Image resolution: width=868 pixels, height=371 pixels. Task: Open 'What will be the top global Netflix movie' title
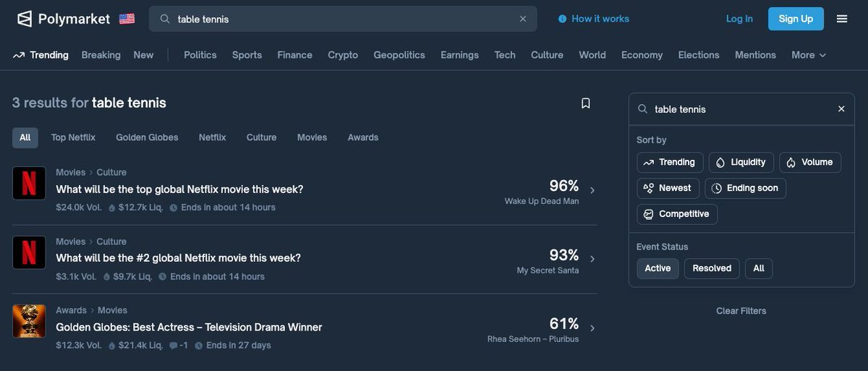pos(179,189)
